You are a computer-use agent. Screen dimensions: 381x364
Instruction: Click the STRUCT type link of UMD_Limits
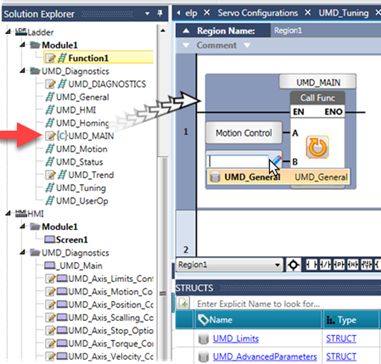coord(341,339)
